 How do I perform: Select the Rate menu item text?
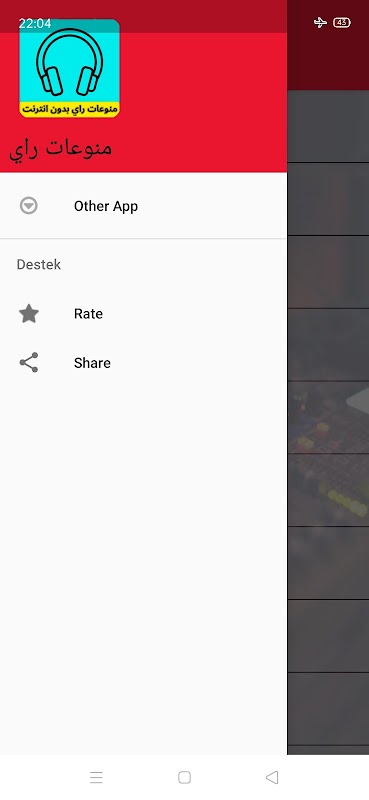88,313
